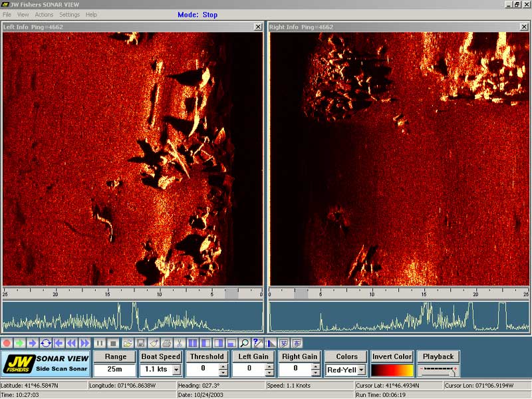This screenshot has width=532, height=399.
Task: Select the magnifying glass zoom tool
Action: [x=244, y=343]
